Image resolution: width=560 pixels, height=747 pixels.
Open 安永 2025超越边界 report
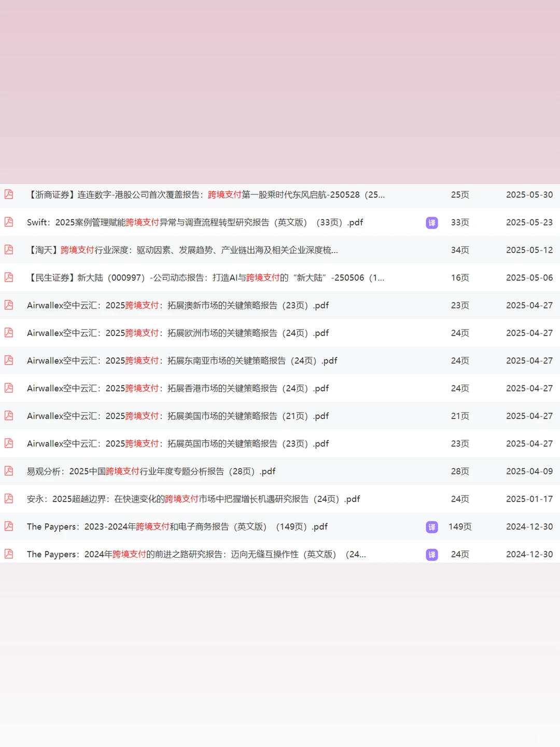[193, 499]
